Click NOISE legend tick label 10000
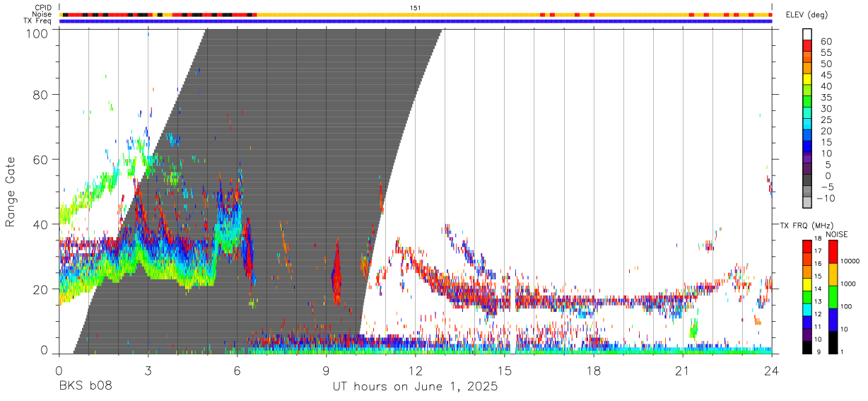 tap(850, 262)
